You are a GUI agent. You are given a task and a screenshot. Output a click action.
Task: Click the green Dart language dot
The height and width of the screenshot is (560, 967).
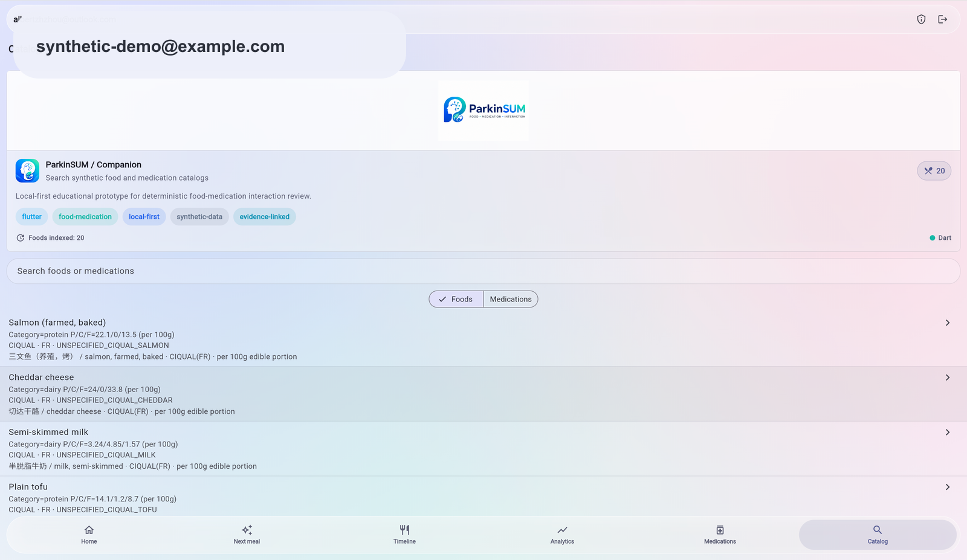932,238
